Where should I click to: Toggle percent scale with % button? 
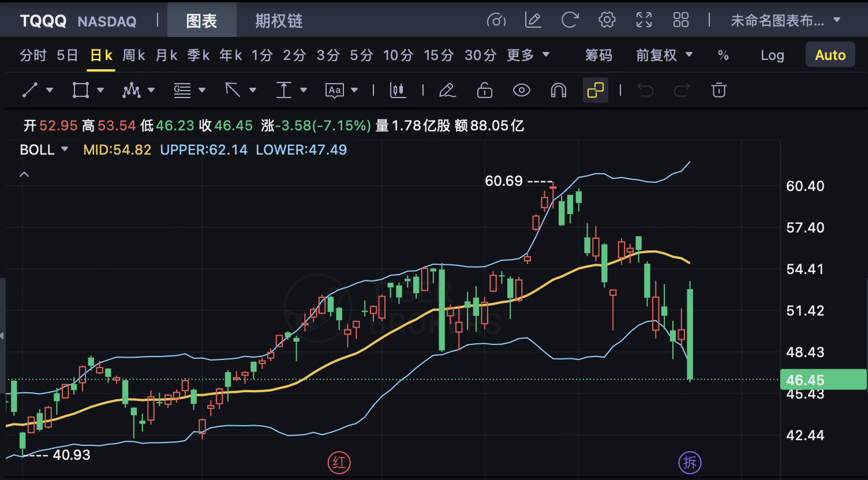[723, 55]
